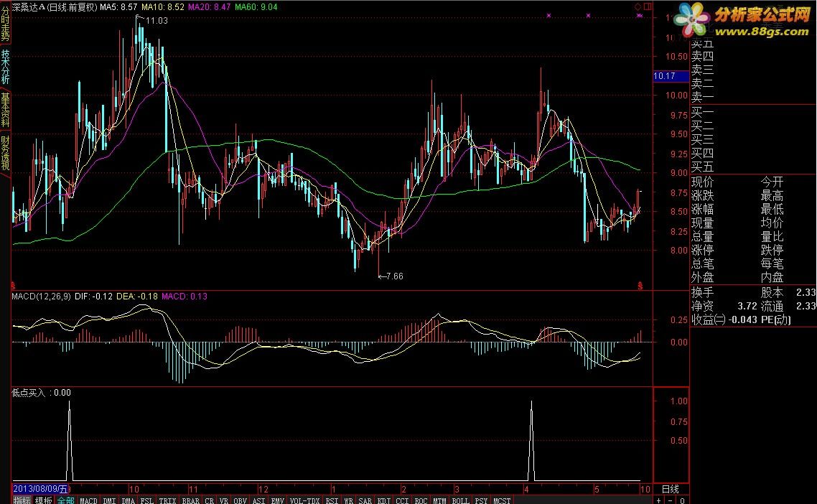Screen dimensions: 817x504
Task: Click the plus zoom button at bottom right
Action: (658, 500)
